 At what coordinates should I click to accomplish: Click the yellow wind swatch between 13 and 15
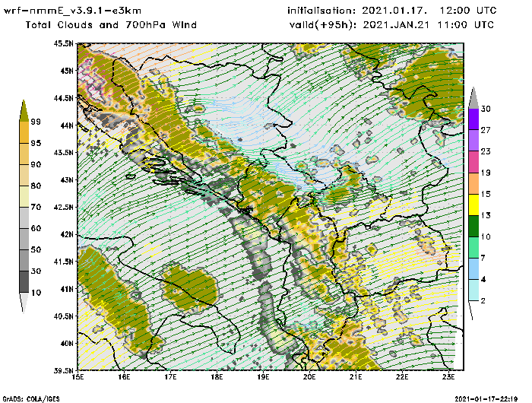click(x=473, y=205)
